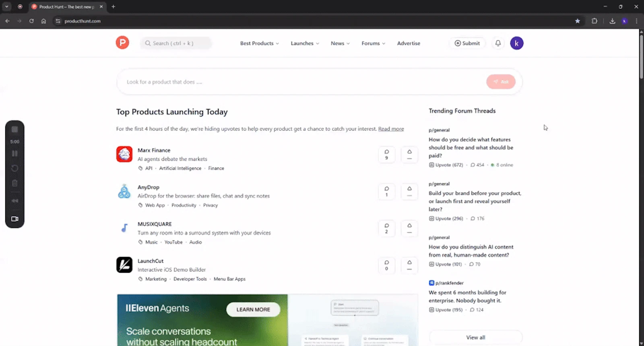The height and width of the screenshot is (346, 644).
Task: Open the YouTube tag under MUSIXQUARE
Action: pos(173,242)
